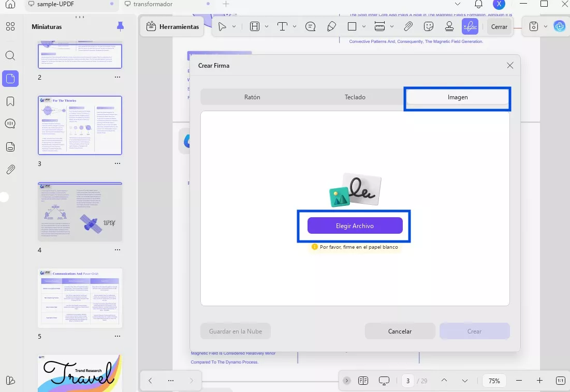Screen dimensions: 570x392
Task: Open the form fields panel icon in sidebar
Action: pyautogui.click(x=10, y=147)
